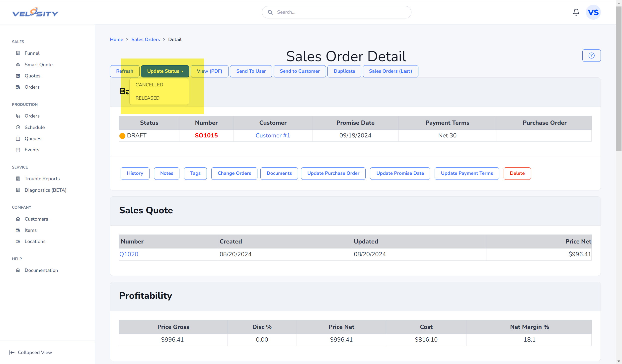
Task: Click the Sales Orders sidebar icon
Action: [18, 87]
